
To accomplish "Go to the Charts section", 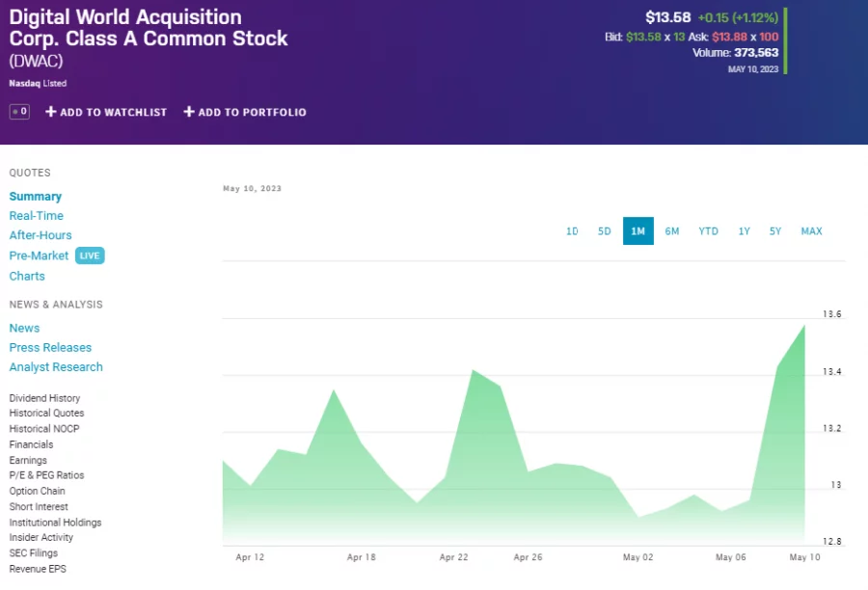I will pyautogui.click(x=27, y=276).
